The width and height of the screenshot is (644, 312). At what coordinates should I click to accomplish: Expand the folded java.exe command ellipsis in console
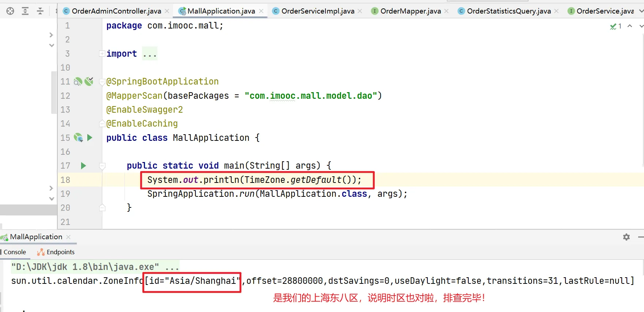172,267
